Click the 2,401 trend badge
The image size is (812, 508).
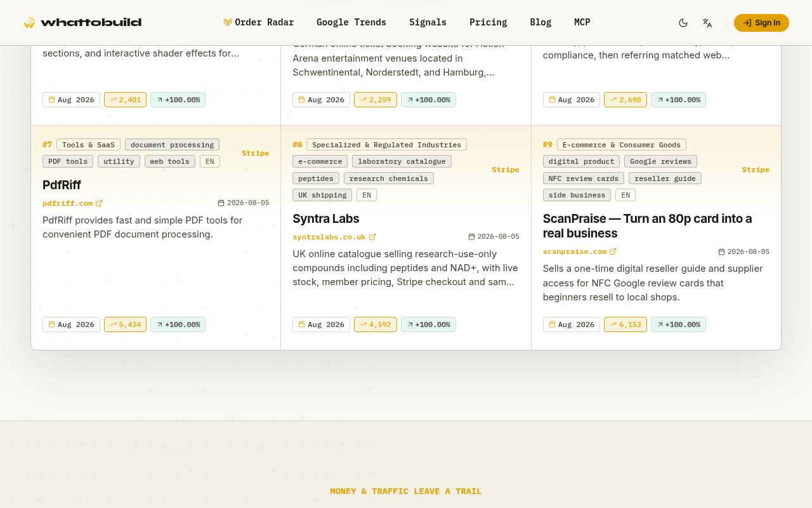(x=125, y=100)
